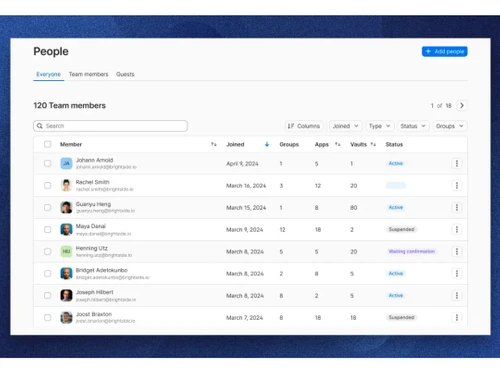
Task: Click the March 16, 2024 joined date
Action: tap(246, 186)
